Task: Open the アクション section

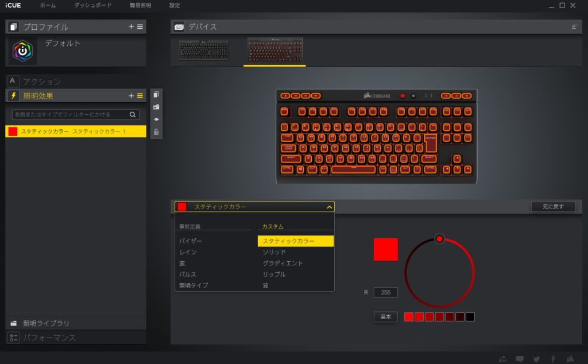Action: pyautogui.click(x=76, y=81)
